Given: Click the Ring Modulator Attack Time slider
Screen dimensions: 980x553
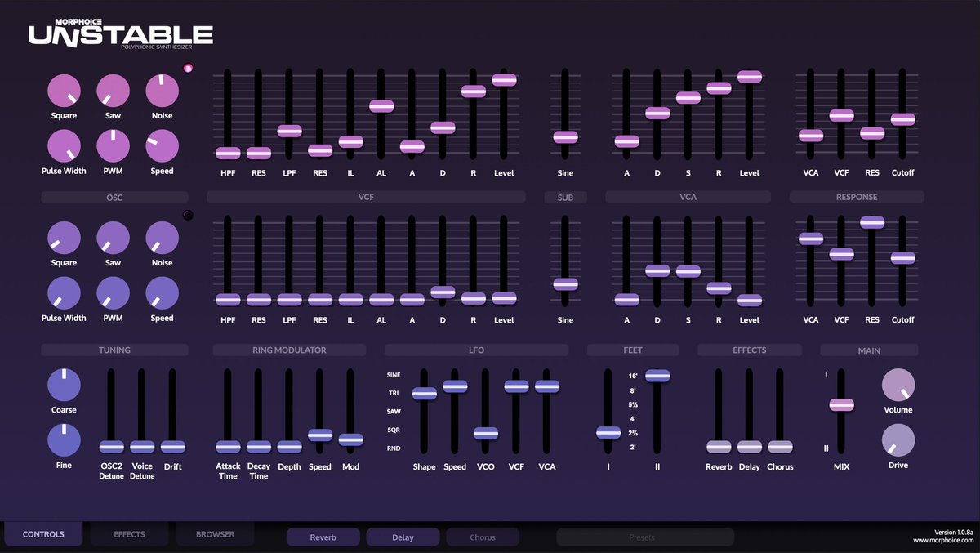Looking at the screenshot, I should pos(228,447).
